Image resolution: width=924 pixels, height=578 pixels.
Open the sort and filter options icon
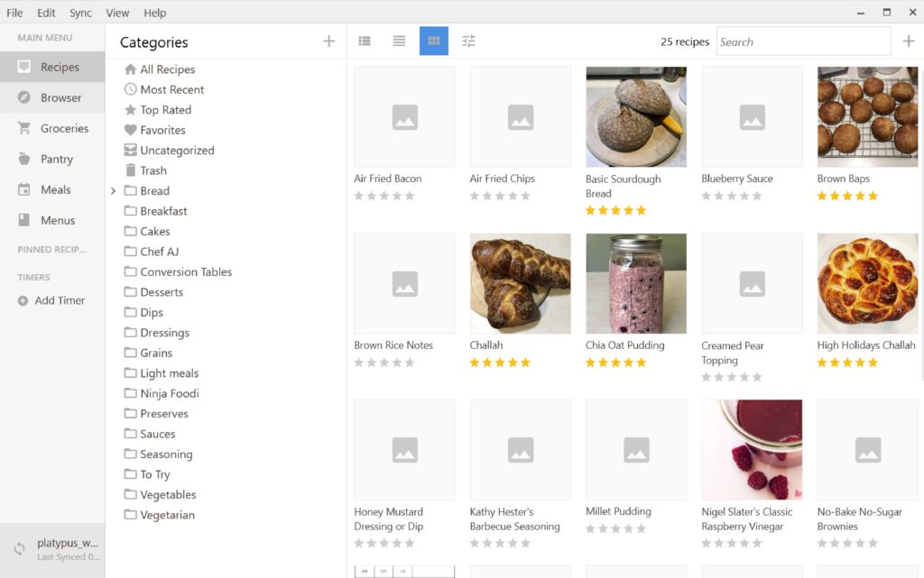click(x=468, y=41)
